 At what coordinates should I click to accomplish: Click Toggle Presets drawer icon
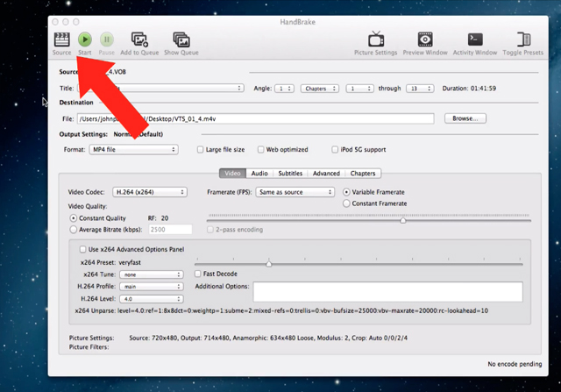(x=523, y=39)
